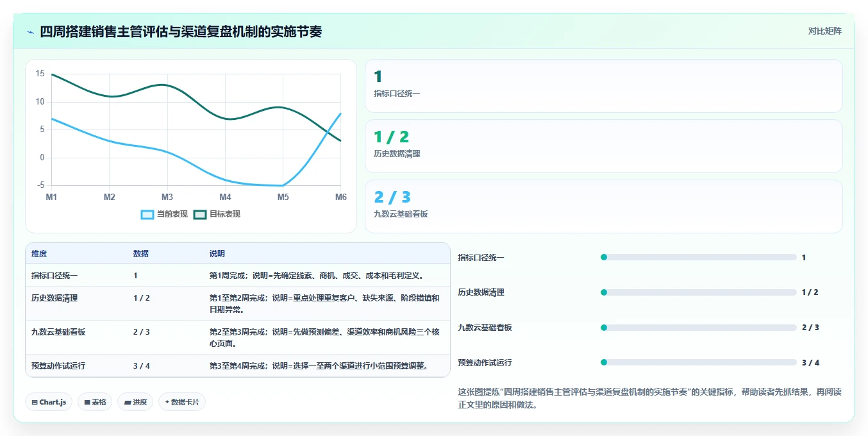
Task: Click the Chart.js tag chip
Action: tap(49, 402)
